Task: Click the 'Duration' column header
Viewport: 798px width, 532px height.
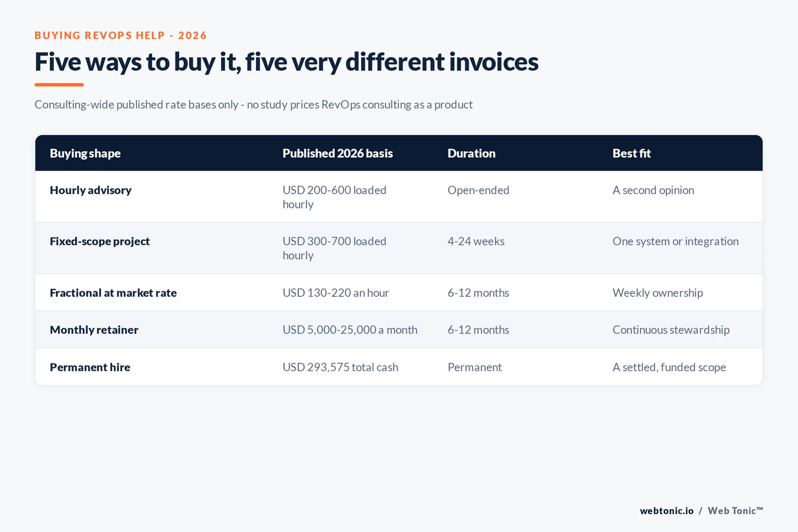Action: 471,154
